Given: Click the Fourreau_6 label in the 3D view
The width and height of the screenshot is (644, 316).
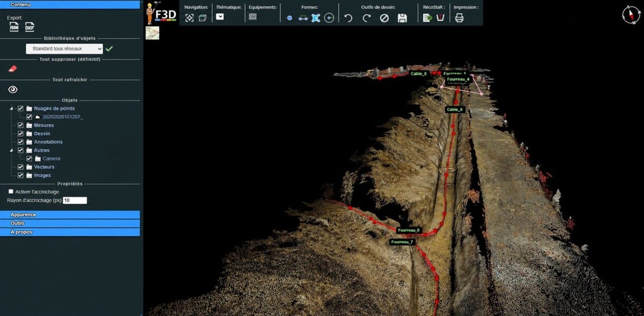Looking at the screenshot, I should point(409,230).
